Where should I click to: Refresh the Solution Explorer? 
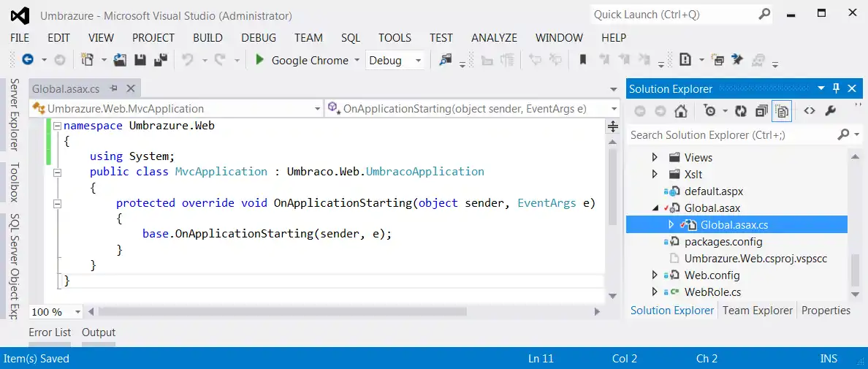click(x=741, y=111)
